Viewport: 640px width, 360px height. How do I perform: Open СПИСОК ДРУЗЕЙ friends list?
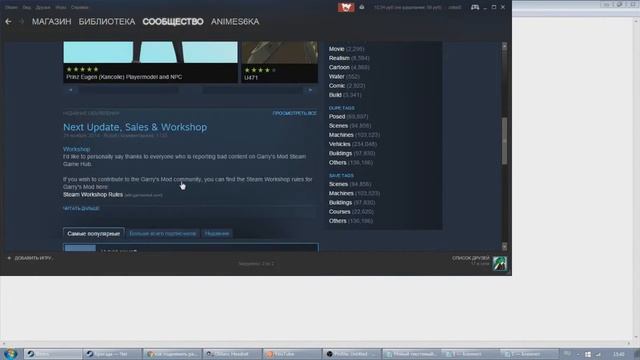tap(471, 258)
